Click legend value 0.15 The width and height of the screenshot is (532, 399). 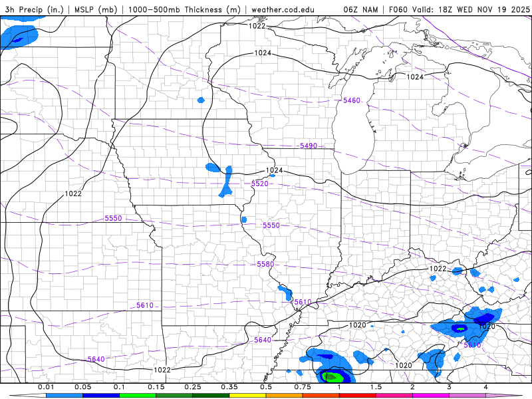coord(156,387)
